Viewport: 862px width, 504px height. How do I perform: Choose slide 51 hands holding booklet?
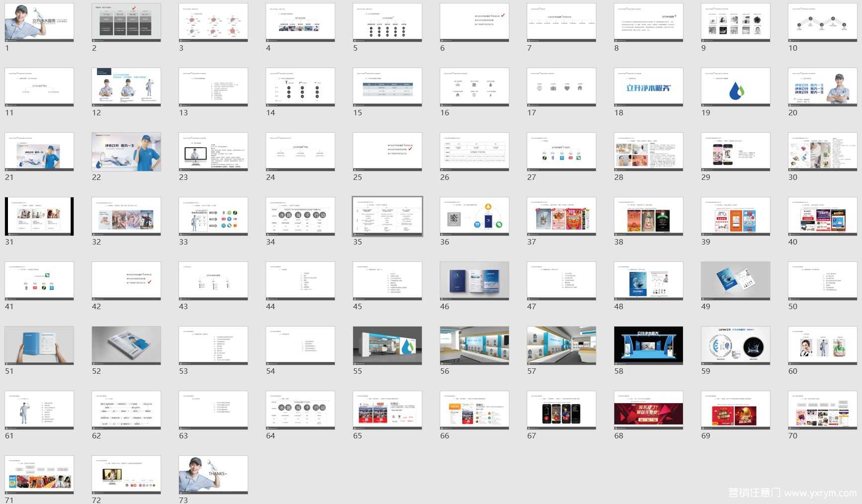(x=39, y=345)
